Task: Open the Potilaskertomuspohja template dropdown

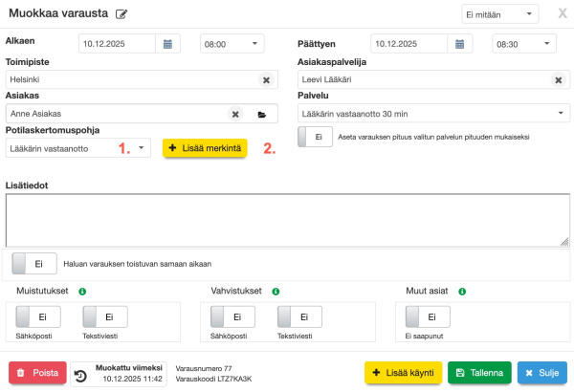Action: (x=78, y=148)
